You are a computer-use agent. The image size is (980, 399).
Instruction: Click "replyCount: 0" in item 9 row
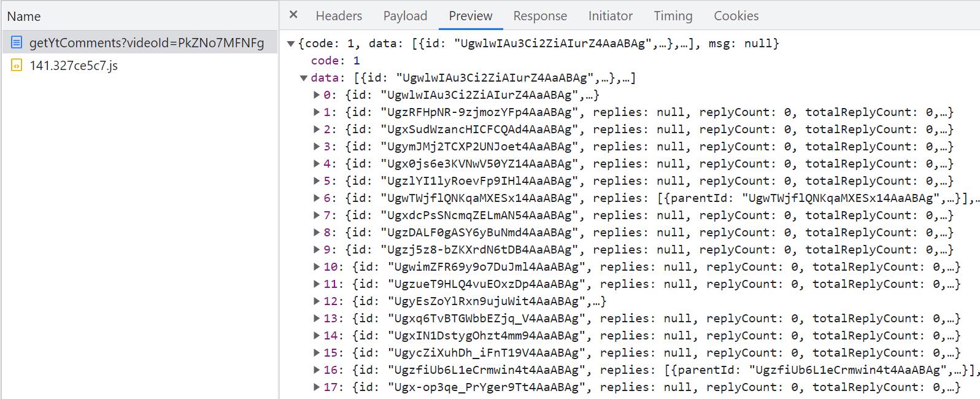(x=746, y=250)
